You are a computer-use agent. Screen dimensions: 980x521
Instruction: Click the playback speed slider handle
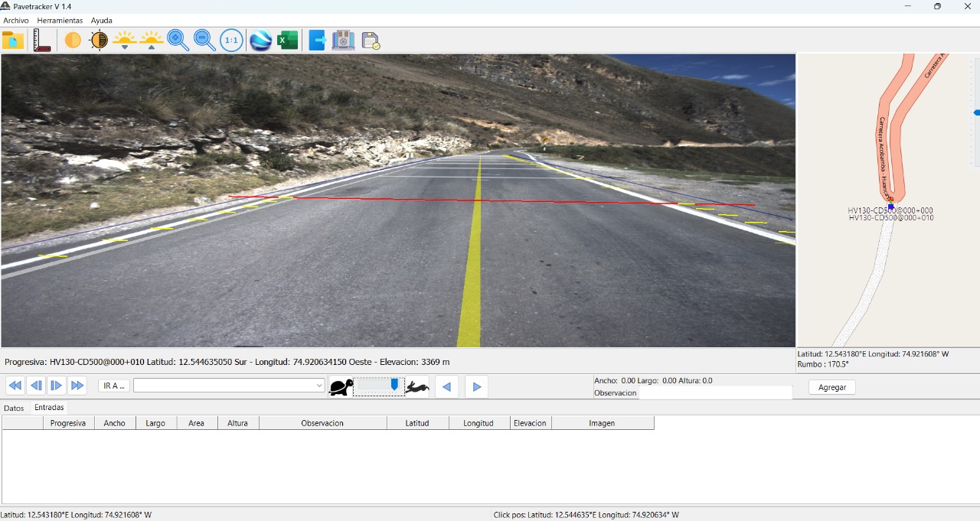394,385
